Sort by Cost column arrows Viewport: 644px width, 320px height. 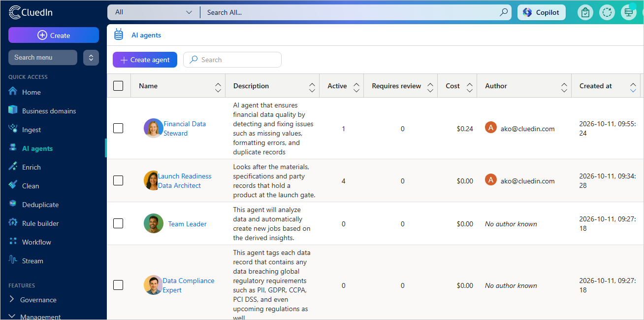pyautogui.click(x=470, y=87)
